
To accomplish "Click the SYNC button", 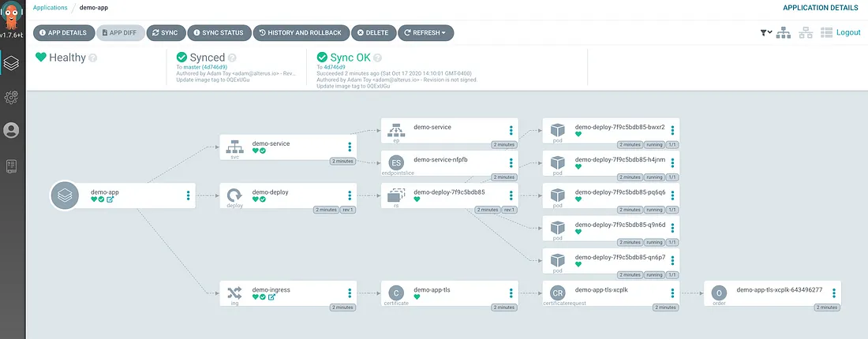I will pos(166,32).
